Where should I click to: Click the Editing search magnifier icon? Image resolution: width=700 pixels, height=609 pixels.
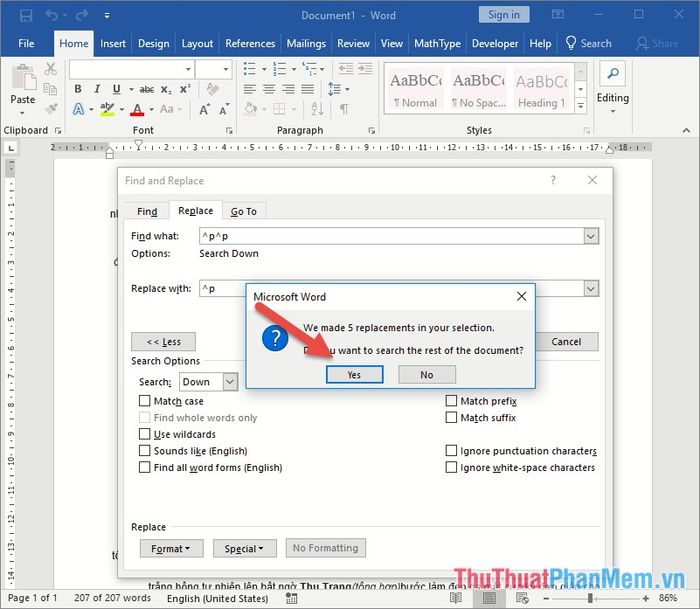point(612,73)
